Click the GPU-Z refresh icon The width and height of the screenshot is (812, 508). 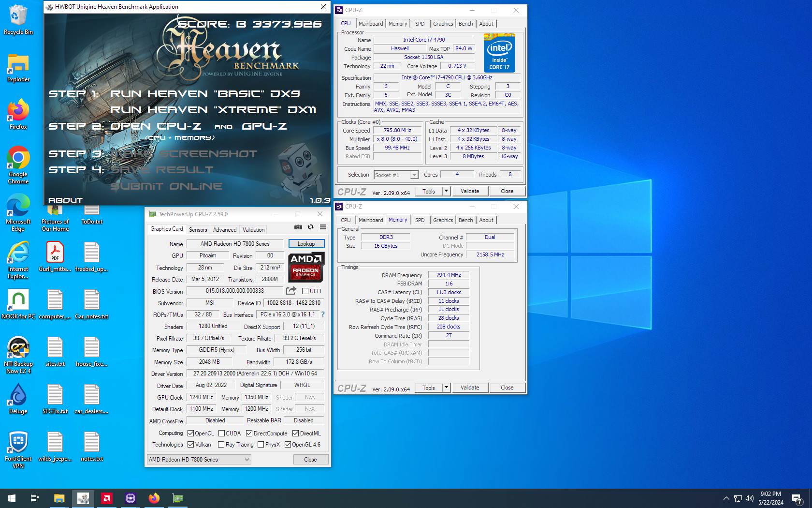(311, 227)
